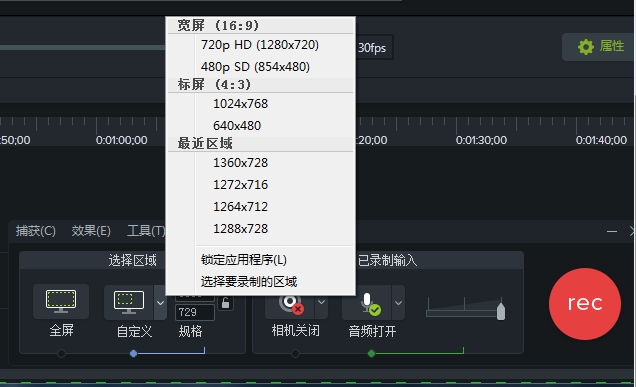The image size is (636, 387).
Task: Open the 工具(T) menu
Action: click(x=146, y=231)
